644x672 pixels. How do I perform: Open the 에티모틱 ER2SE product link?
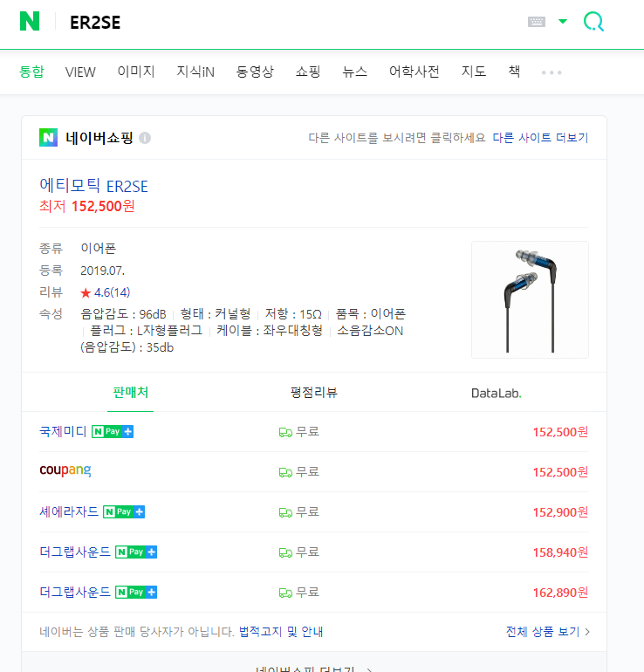pyautogui.click(x=94, y=186)
